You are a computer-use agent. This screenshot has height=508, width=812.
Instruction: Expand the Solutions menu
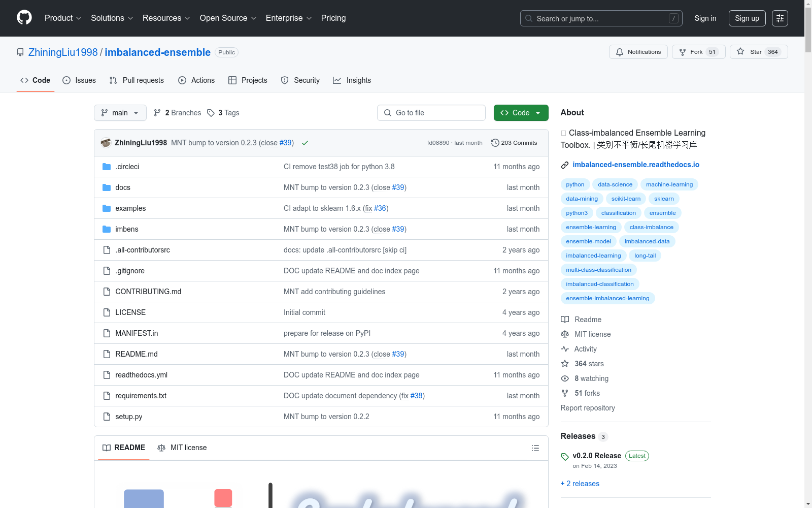tap(112, 18)
